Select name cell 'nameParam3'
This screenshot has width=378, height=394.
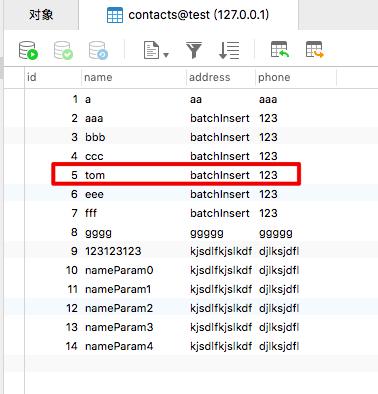tap(119, 327)
